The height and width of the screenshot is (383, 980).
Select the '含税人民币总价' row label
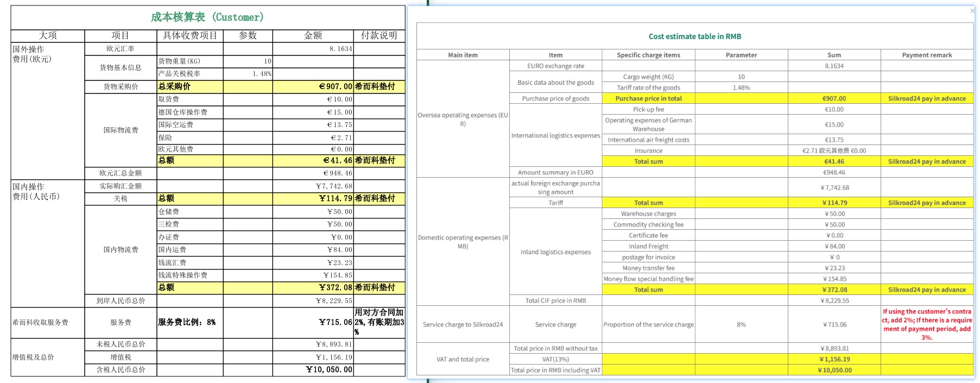coord(121,370)
